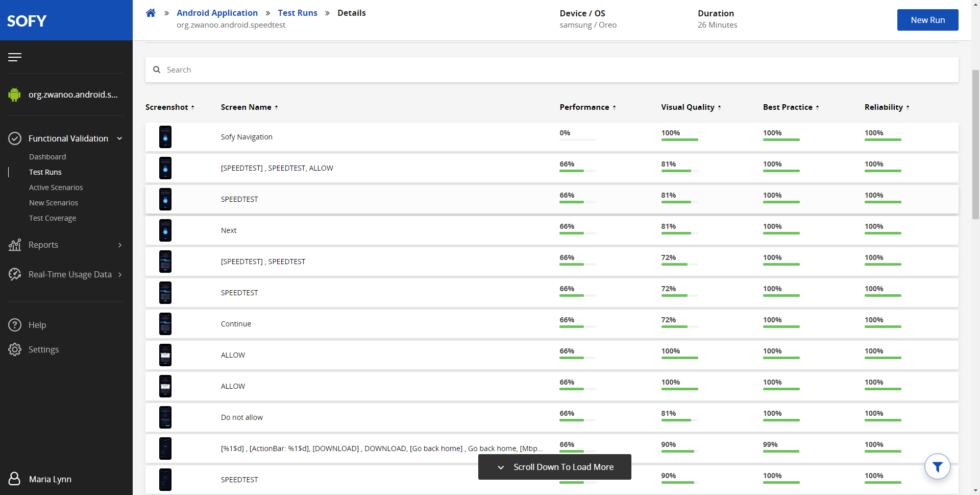Click the Reports chart icon

[15, 245]
